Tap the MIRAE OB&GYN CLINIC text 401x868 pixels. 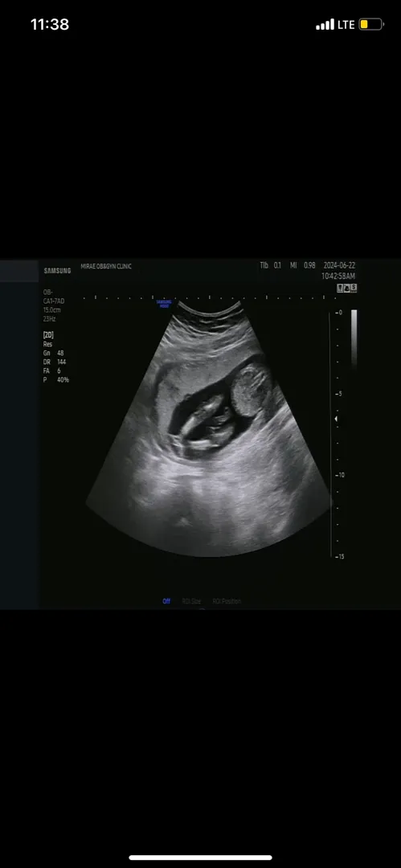click(106, 266)
